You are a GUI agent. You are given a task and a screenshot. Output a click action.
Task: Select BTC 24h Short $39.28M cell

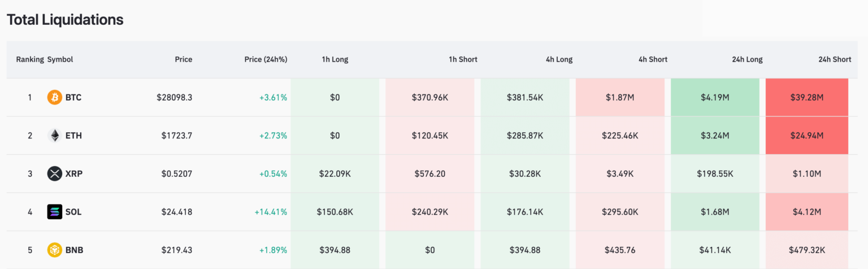click(x=806, y=97)
